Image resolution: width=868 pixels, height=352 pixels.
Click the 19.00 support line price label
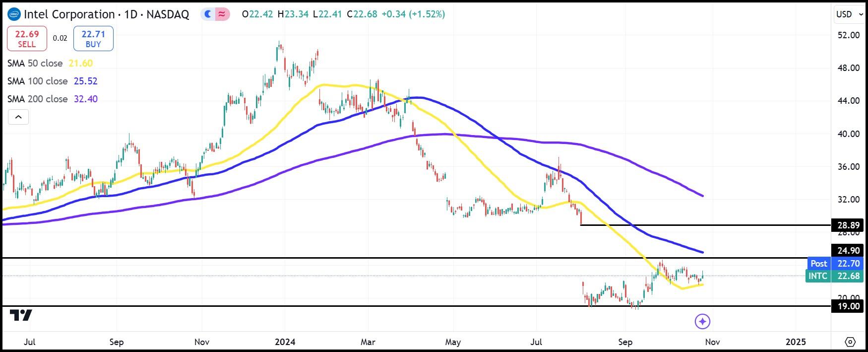pos(848,306)
